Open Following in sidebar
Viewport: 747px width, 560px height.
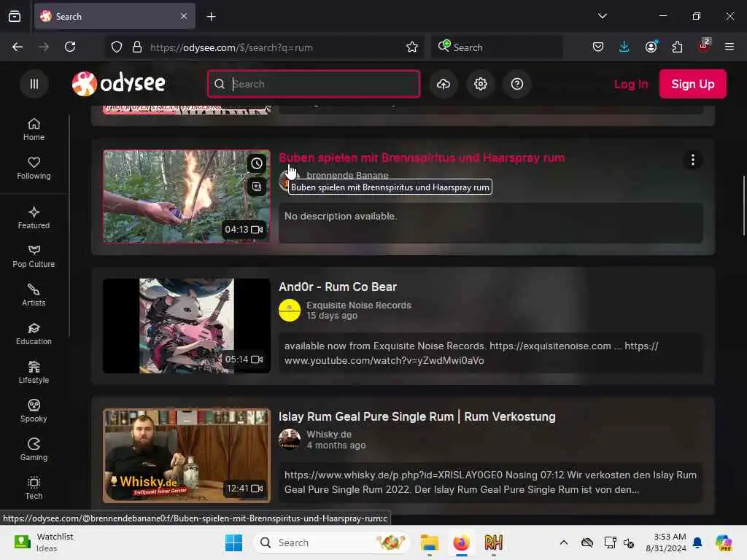click(x=34, y=168)
